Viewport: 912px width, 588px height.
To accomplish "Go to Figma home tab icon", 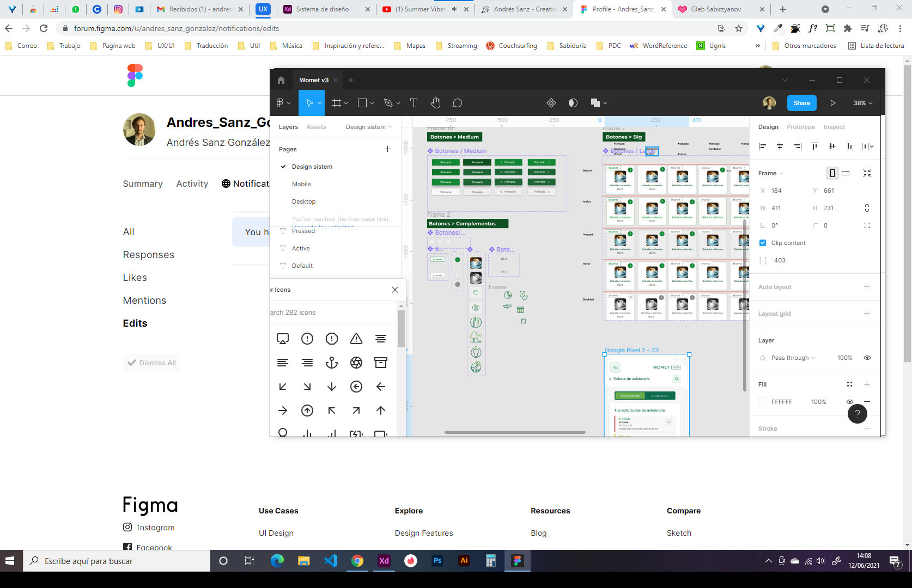I will tap(281, 80).
